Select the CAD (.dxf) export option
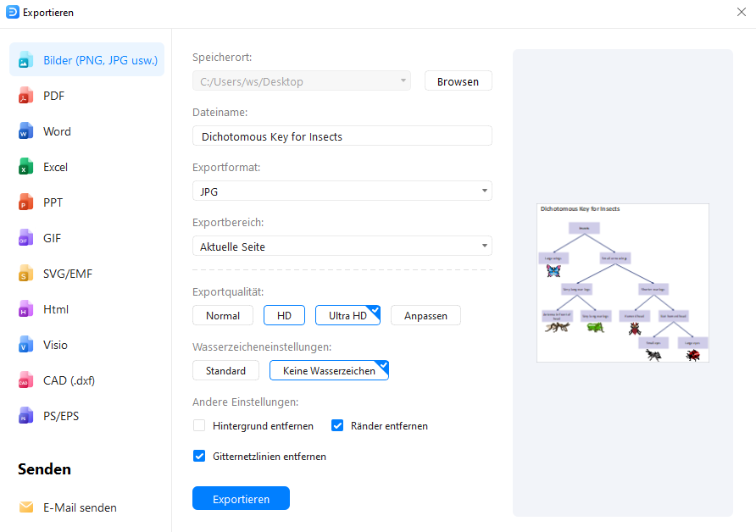Screen dimensions: 756x532 click(x=69, y=380)
